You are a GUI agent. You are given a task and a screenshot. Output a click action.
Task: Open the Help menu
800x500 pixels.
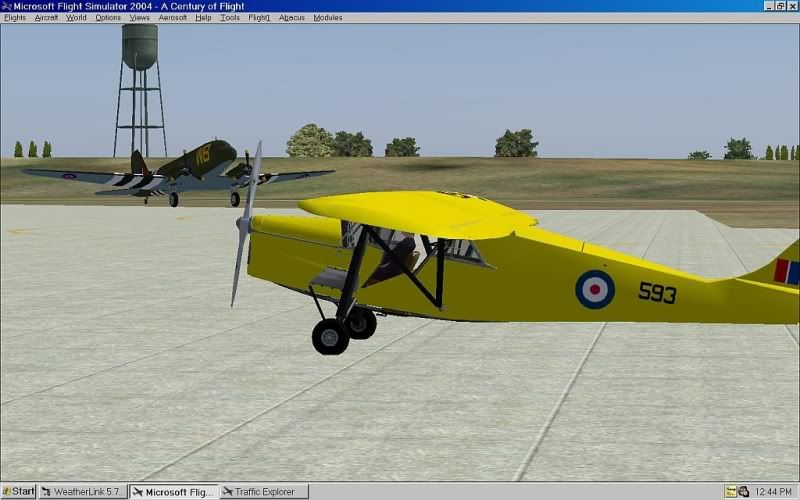[x=203, y=18]
